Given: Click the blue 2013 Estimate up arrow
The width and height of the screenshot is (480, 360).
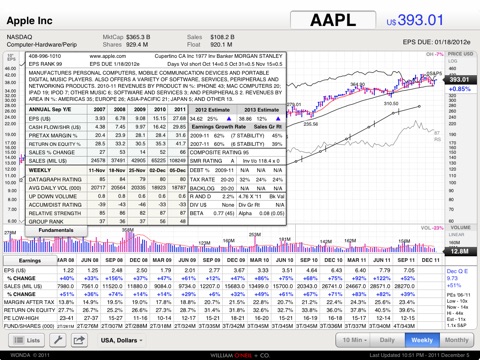Looking at the screenshot, I should [x=278, y=119].
